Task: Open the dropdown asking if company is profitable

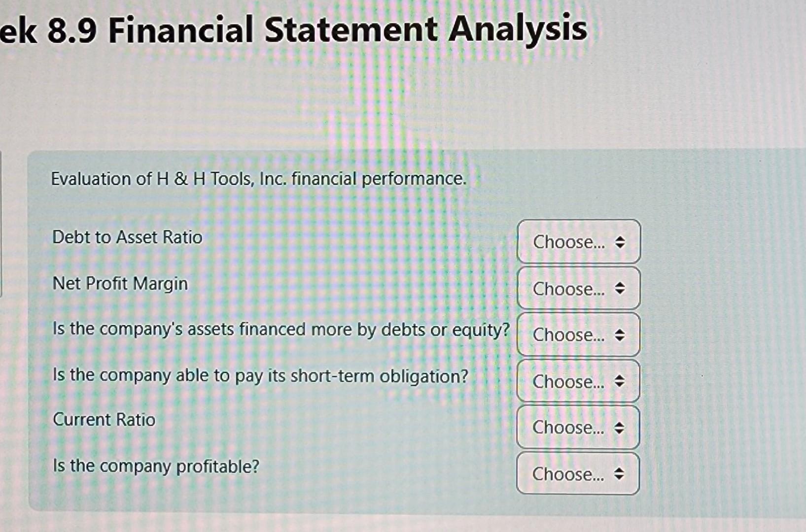Action: click(x=577, y=474)
